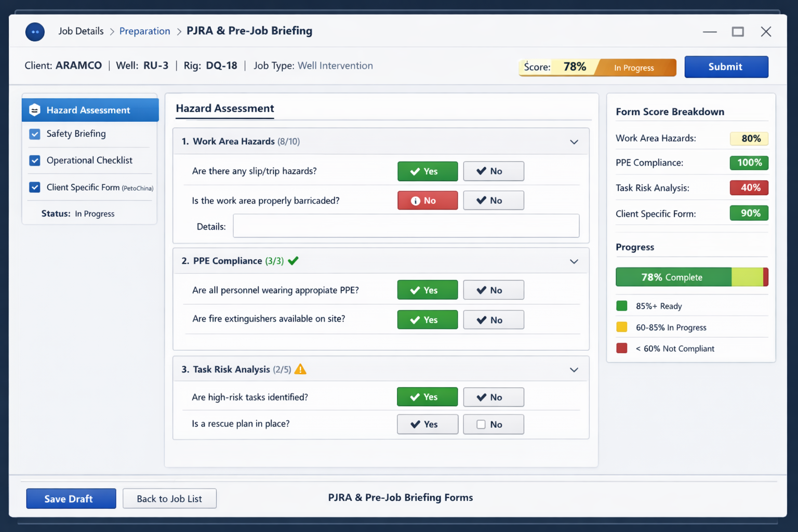Go to Preparation in the breadcrumb

tap(144, 31)
